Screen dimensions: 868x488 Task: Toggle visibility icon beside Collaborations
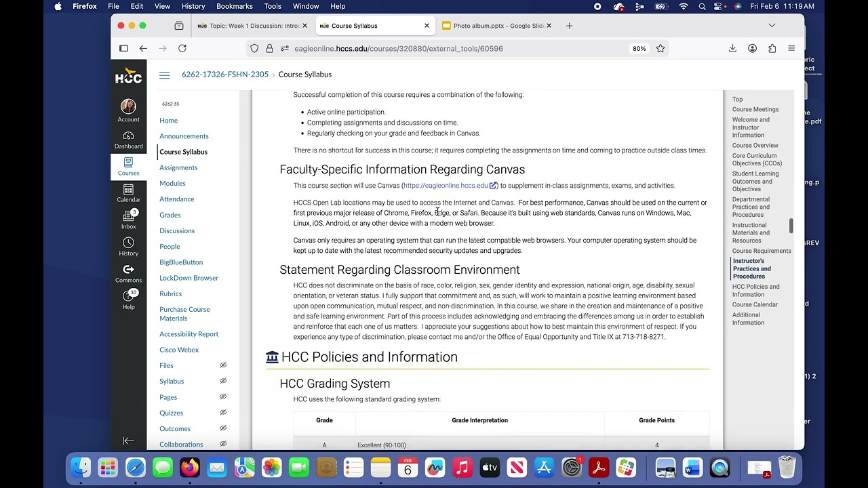coord(223,444)
